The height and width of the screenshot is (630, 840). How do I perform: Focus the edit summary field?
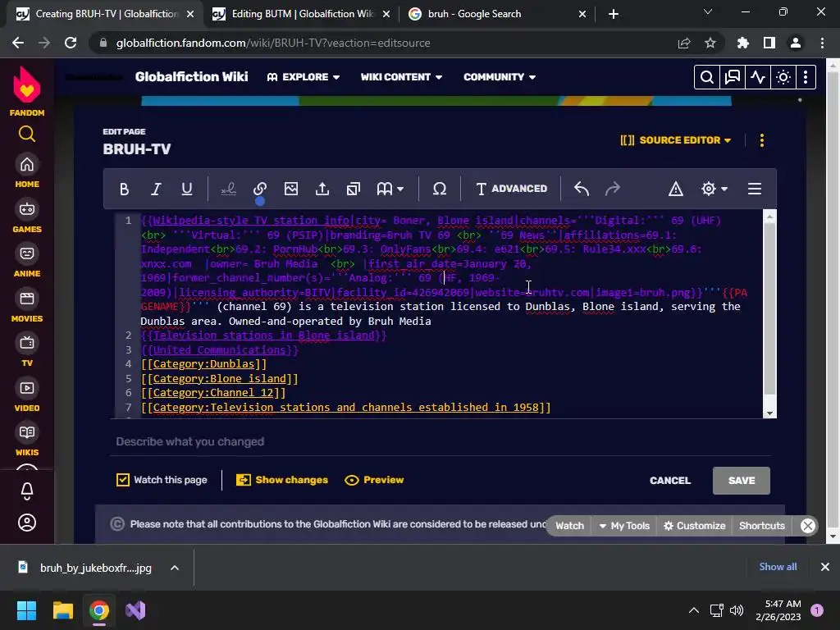coord(441,442)
